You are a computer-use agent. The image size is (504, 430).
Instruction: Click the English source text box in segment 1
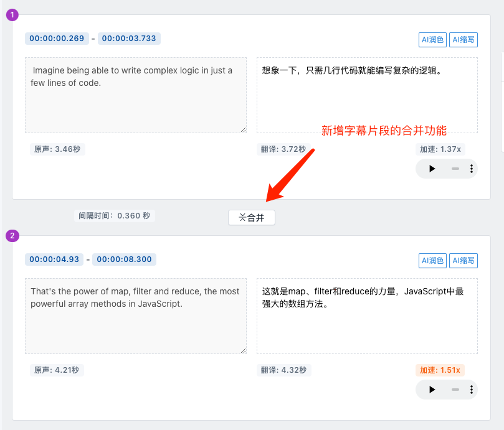[136, 95]
